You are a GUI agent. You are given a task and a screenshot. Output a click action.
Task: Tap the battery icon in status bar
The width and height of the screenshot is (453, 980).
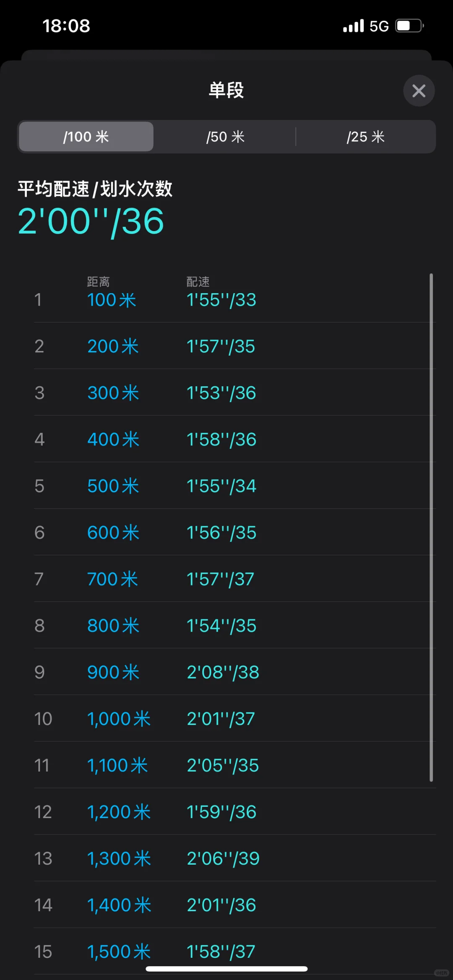point(409,26)
